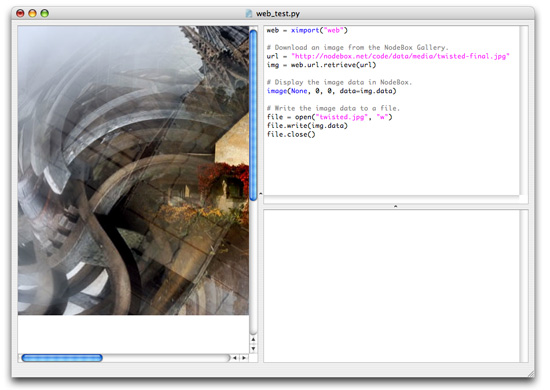This screenshot has width=550, height=390.
Task: Click the line file.write(img.data)
Action: (x=307, y=126)
